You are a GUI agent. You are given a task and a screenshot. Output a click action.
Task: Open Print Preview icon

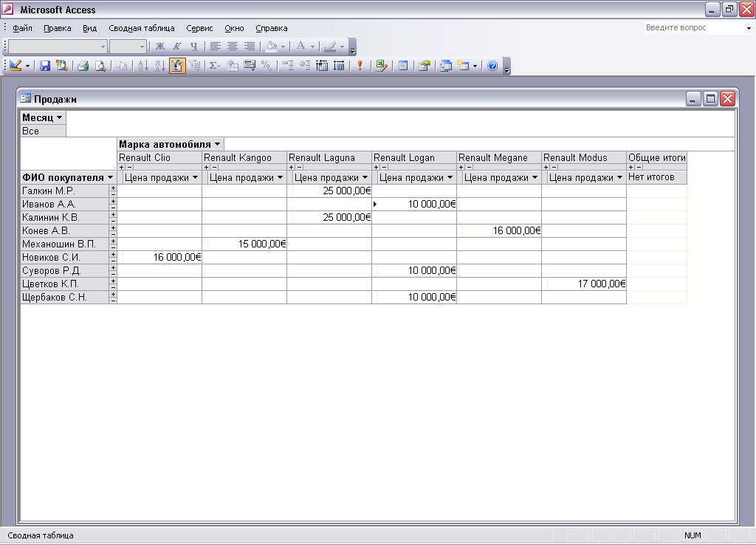tap(100, 66)
